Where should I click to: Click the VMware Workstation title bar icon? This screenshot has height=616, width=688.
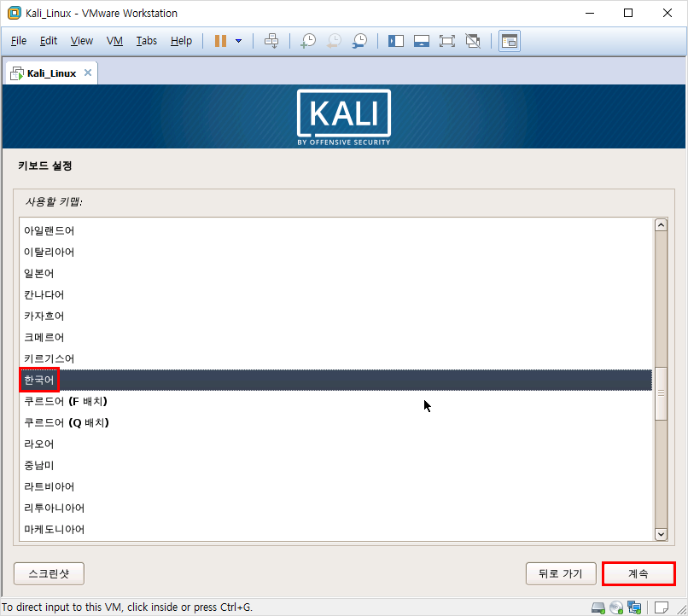[14, 13]
